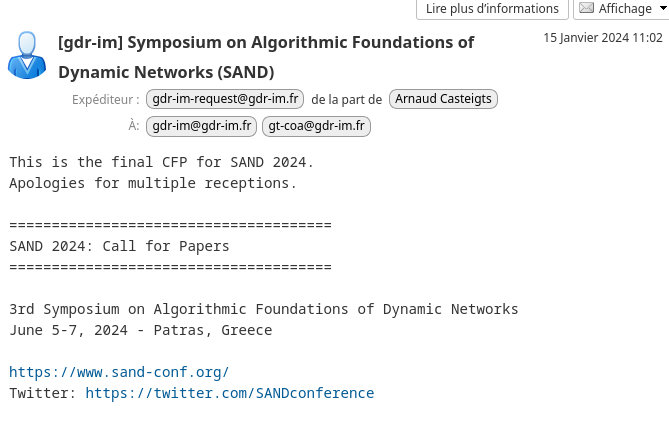The height and width of the screenshot is (444, 669).
Task: Open the SANDconference Twitter link
Action: [x=230, y=393]
